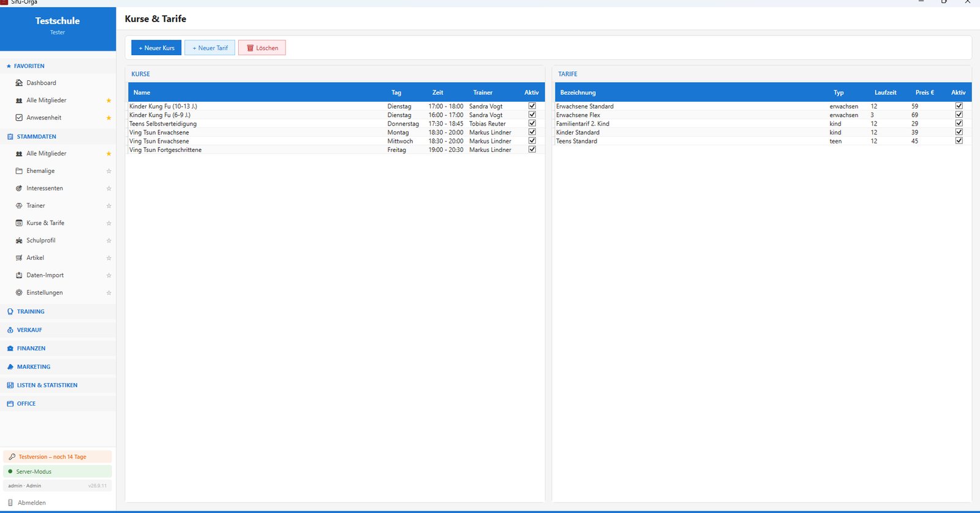This screenshot has width=980, height=513.
Task: Click the Neuer Kurs button
Action: click(156, 48)
